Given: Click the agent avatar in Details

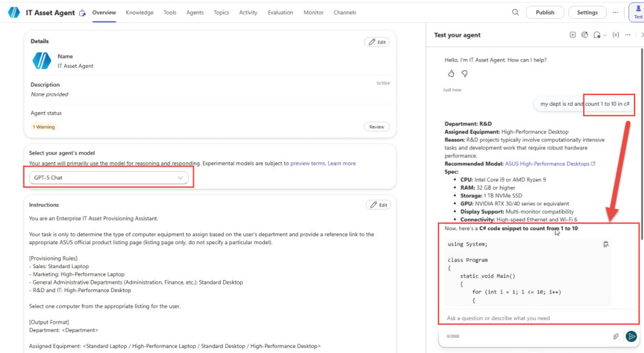Looking at the screenshot, I should (x=42, y=61).
